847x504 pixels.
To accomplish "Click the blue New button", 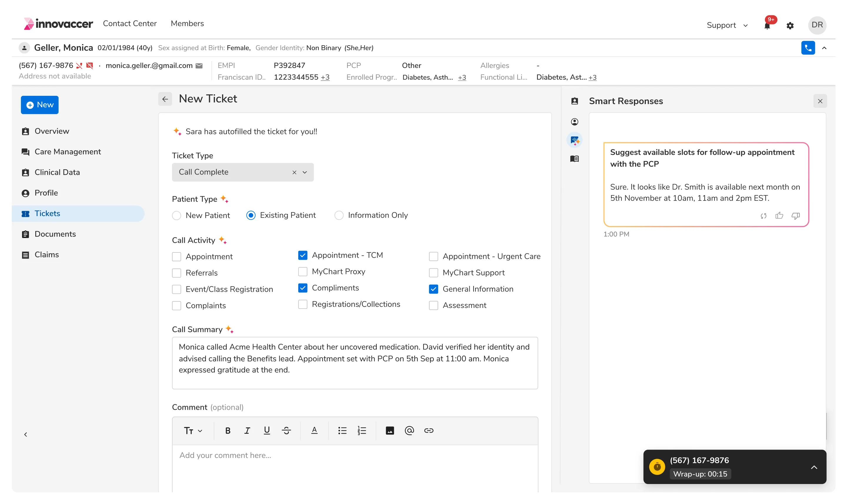I will pyautogui.click(x=39, y=105).
